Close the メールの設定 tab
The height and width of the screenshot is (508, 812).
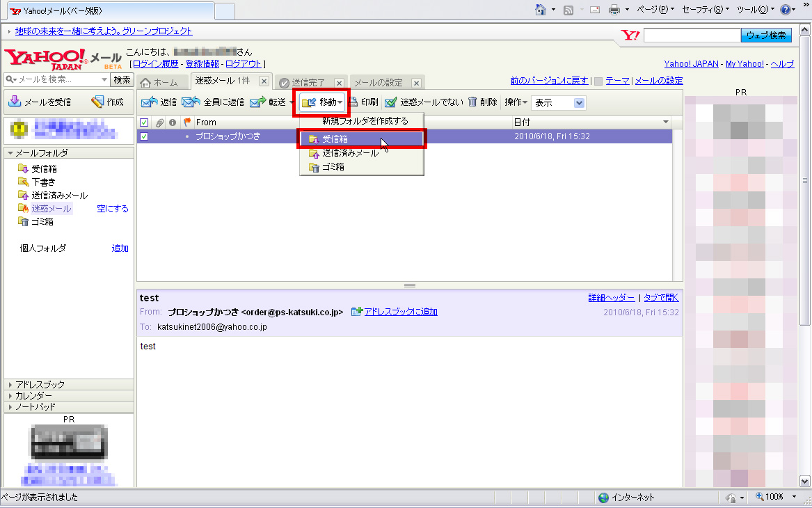point(416,83)
